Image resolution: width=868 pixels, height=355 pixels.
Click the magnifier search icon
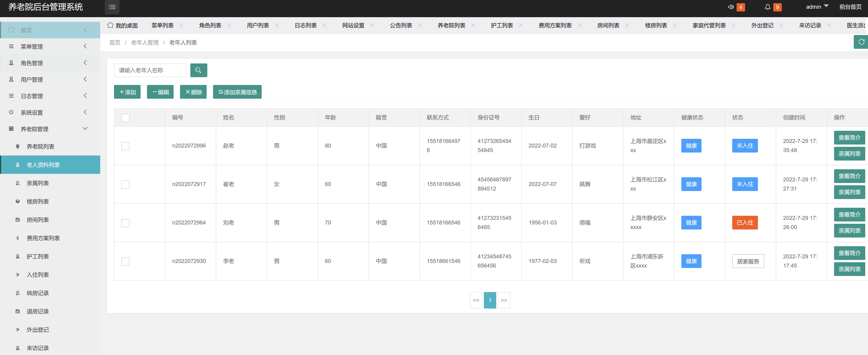tap(198, 70)
